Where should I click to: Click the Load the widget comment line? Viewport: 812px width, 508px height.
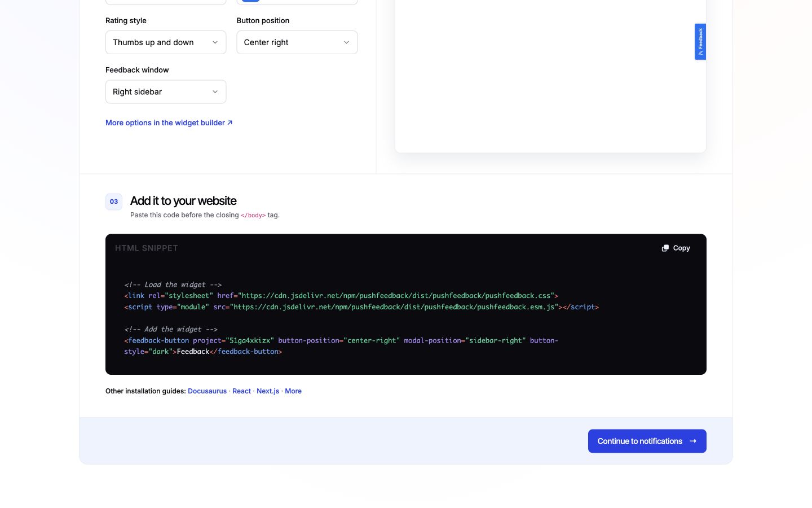point(173,284)
